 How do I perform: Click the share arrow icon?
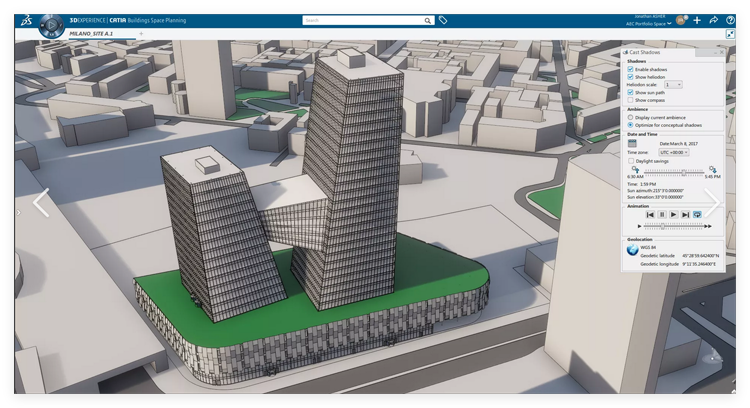[x=713, y=20]
